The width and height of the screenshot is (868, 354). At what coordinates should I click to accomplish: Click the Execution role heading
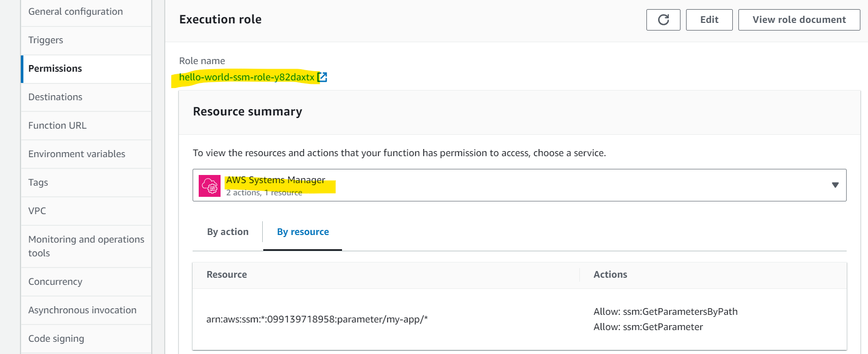pos(221,19)
